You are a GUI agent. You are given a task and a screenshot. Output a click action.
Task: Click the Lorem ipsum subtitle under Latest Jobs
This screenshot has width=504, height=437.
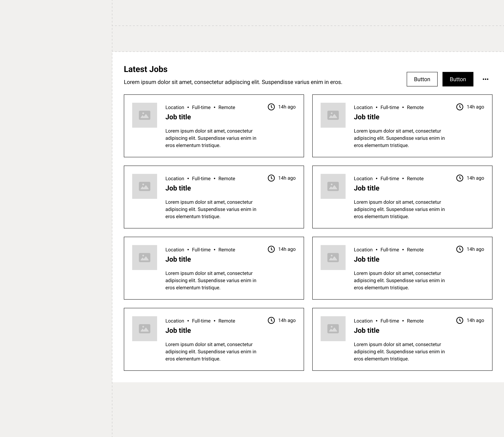click(x=233, y=82)
